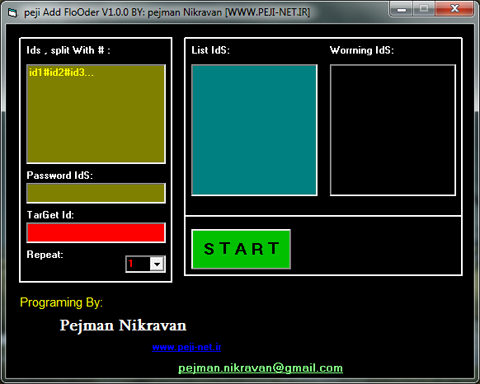Click into the Password IdS field
Image resolution: width=480 pixels, height=384 pixels.
pyautogui.click(x=96, y=193)
